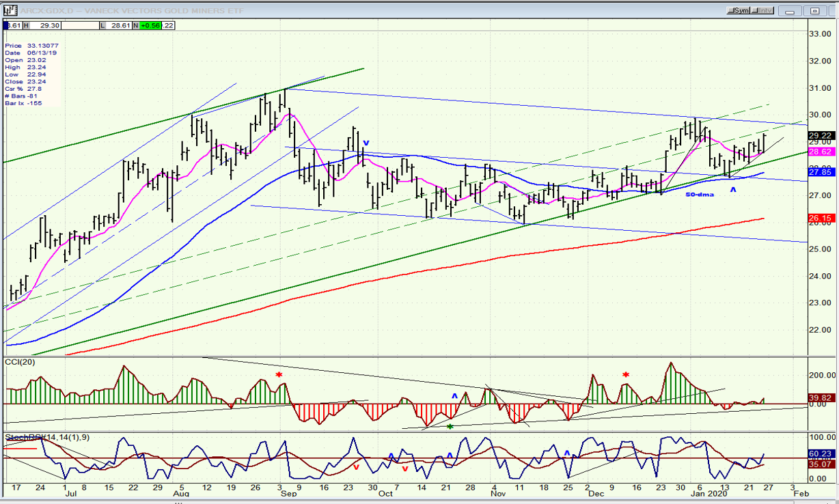Image resolution: width=839 pixels, height=504 pixels.
Task: Click the magenta 28.62 moving average tag
Action: pos(820,152)
